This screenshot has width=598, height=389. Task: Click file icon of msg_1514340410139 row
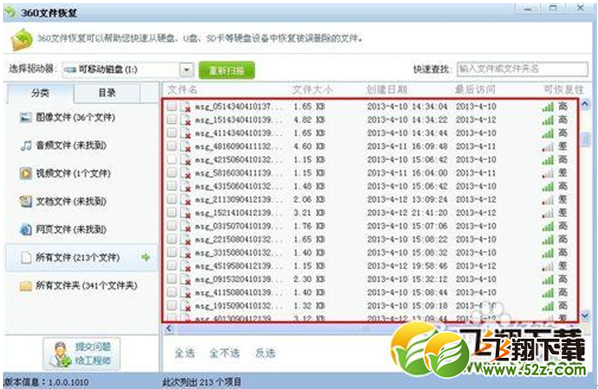click(186, 120)
